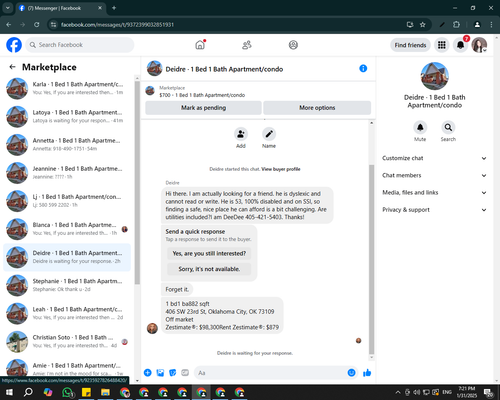Expand Customize chat section
Image resolution: width=500 pixels, height=400 pixels.
tap(434, 158)
